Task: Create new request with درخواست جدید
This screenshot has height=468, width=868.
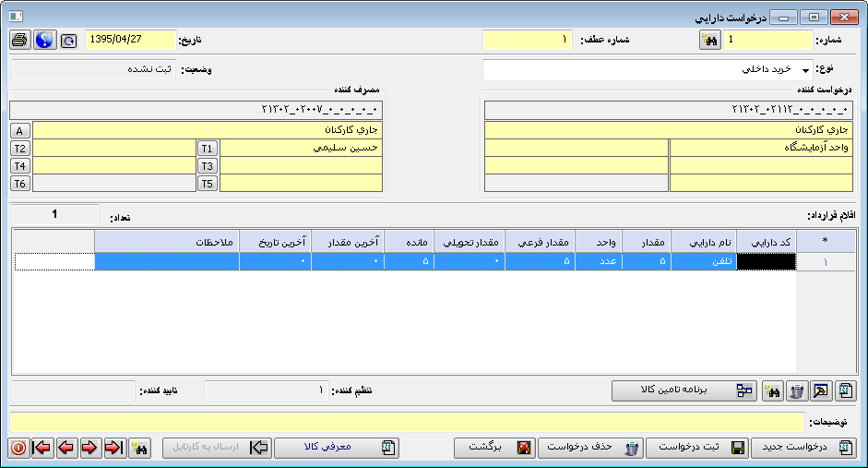Action: click(x=803, y=448)
